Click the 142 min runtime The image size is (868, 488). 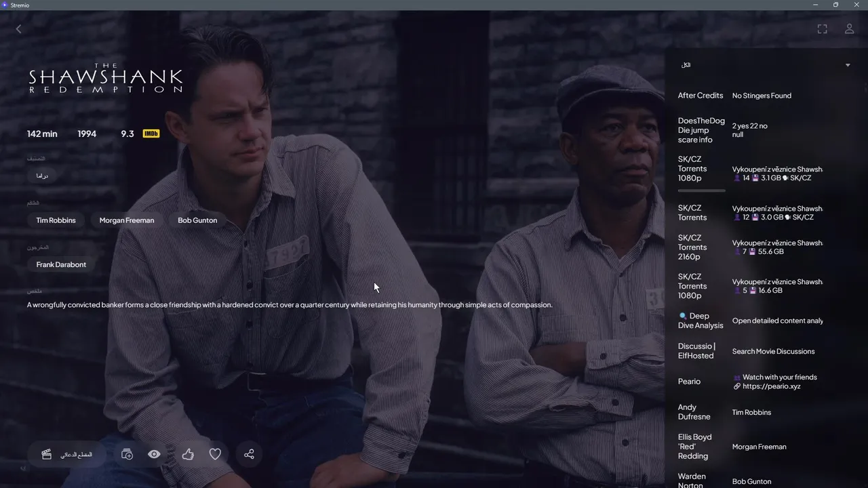pos(42,134)
